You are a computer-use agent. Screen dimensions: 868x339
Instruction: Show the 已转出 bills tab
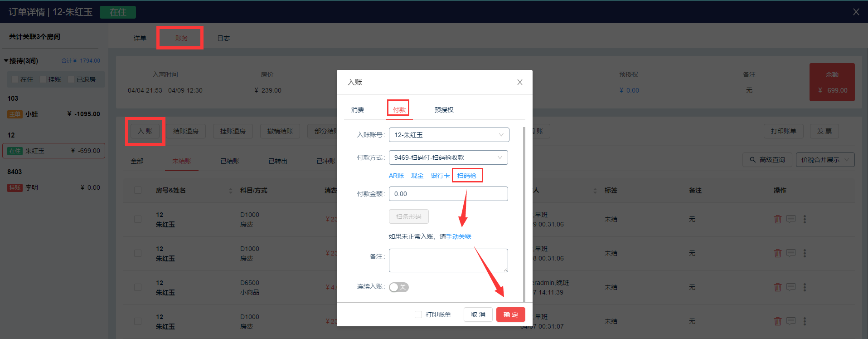click(x=278, y=161)
